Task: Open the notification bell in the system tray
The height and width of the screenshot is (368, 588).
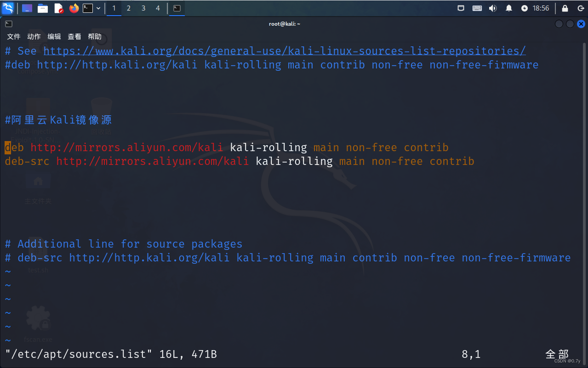Action: 508,8
